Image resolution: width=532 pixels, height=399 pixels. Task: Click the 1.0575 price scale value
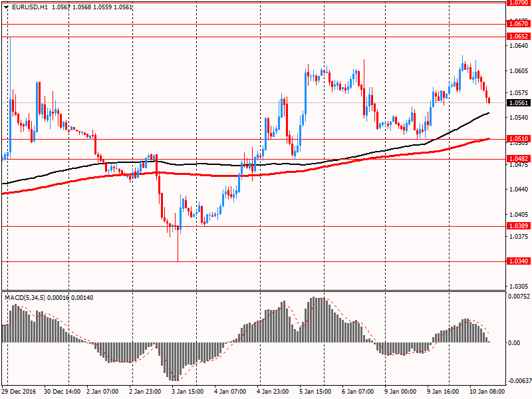point(519,92)
